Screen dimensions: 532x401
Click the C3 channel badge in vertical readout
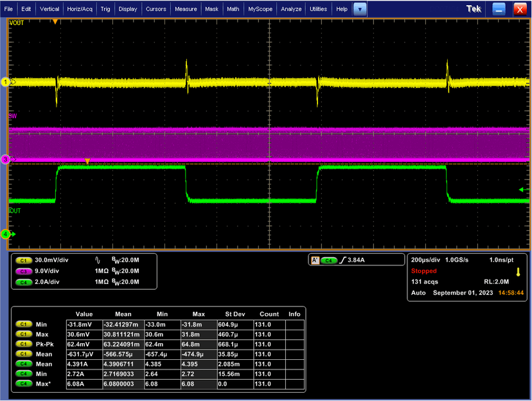tap(24, 271)
